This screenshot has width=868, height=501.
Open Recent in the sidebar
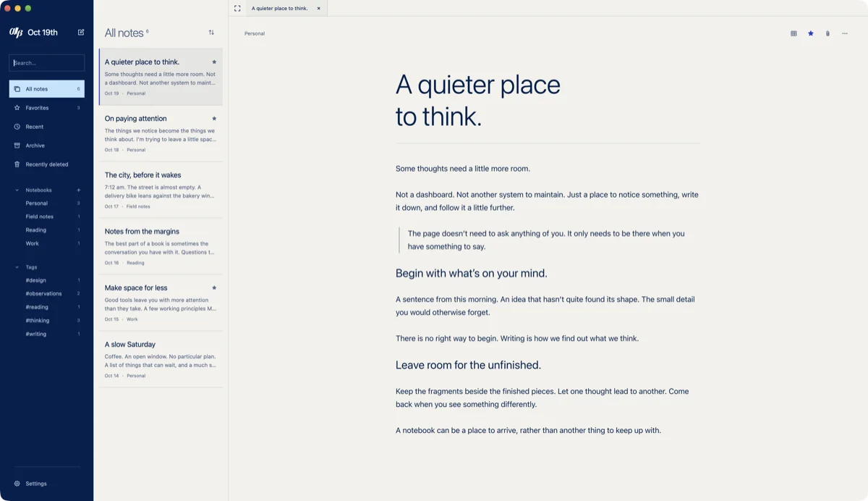[x=47, y=127]
